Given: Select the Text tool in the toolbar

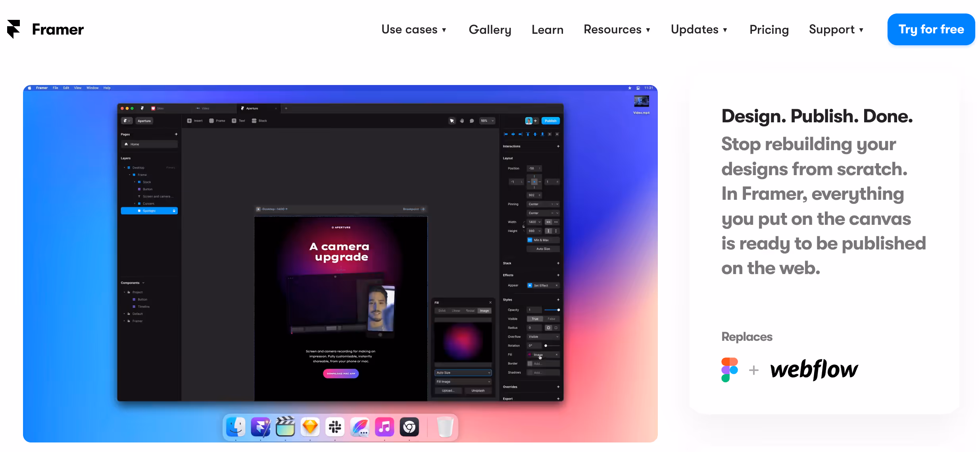Looking at the screenshot, I should 238,121.
